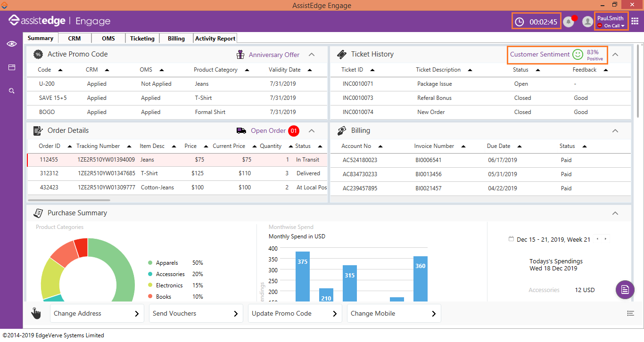Collapse the Ticket History panel
Viewport: 644px width, 342px height.
coord(615,55)
